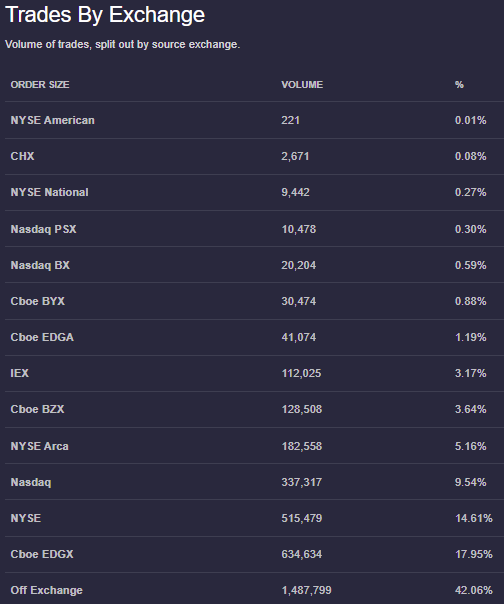Click the % column header
This screenshot has width=504, height=604.
[x=459, y=85]
